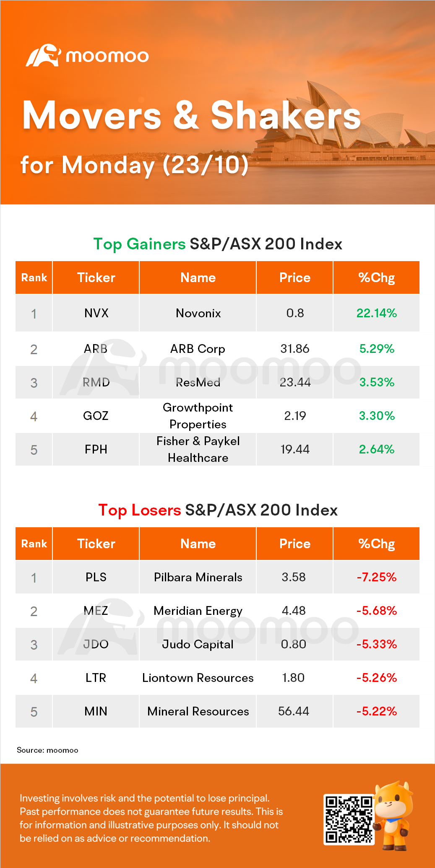Click the QR code at the bottom
The image size is (435, 868).
pos(349,819)
